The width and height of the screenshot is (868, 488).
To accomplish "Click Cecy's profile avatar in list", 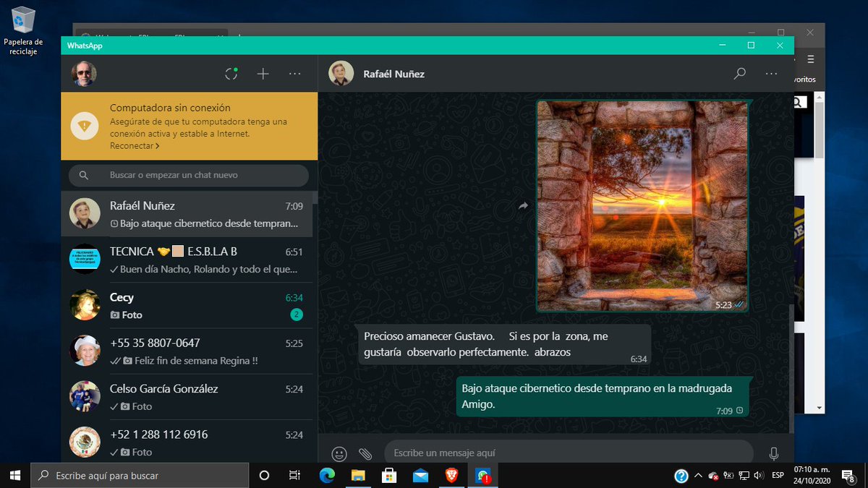I will 85,305.
